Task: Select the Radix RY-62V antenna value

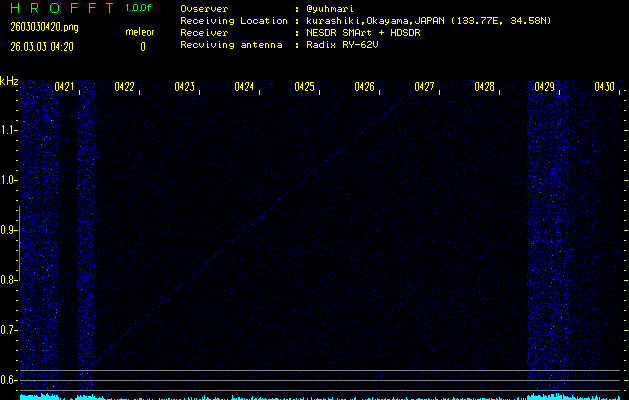Action: click(342, 45)
